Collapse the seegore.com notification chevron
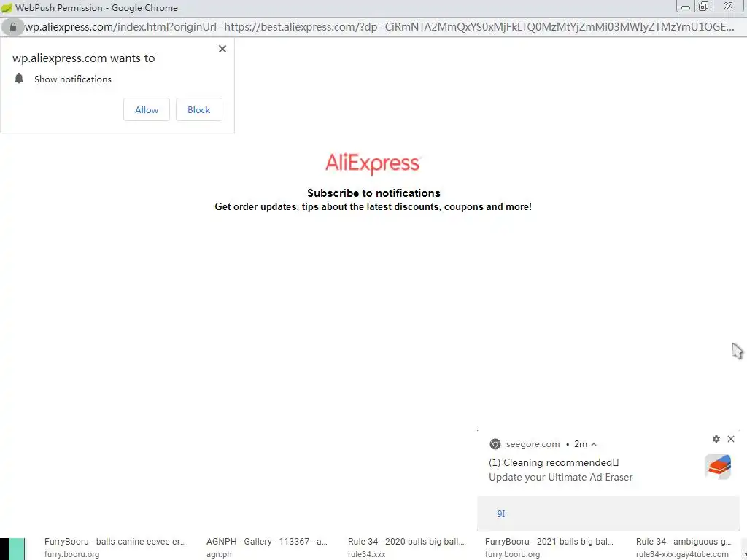 pos(594,444)
